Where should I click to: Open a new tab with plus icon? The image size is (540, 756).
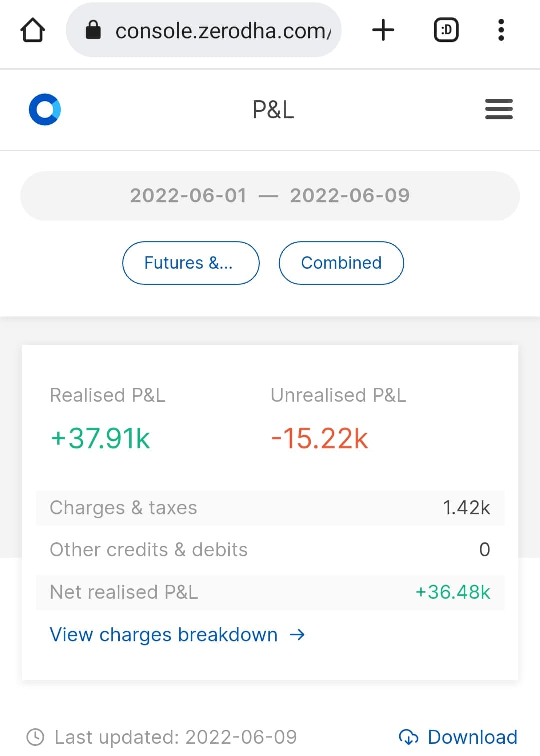pos(383,30)
